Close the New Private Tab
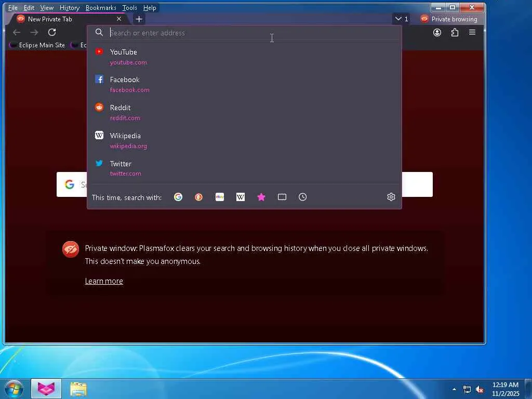This screenshot has width=532, height=399. pos(119,19)
